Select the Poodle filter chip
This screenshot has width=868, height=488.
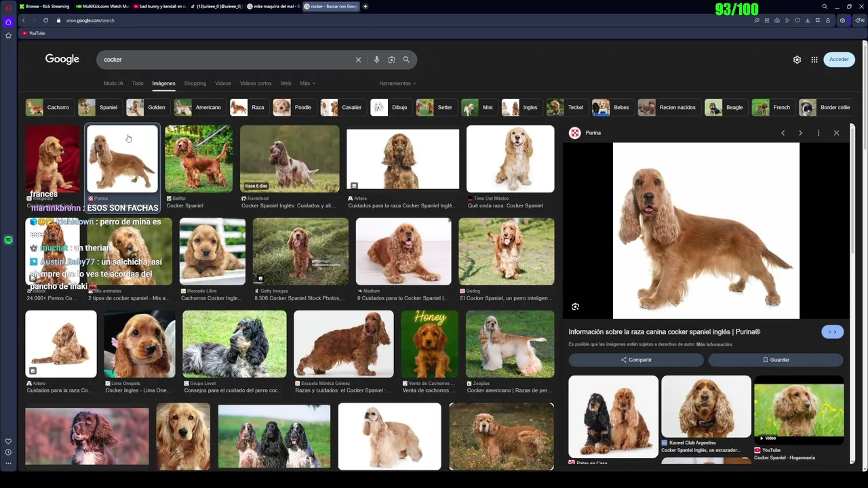(x=293, y=107)
